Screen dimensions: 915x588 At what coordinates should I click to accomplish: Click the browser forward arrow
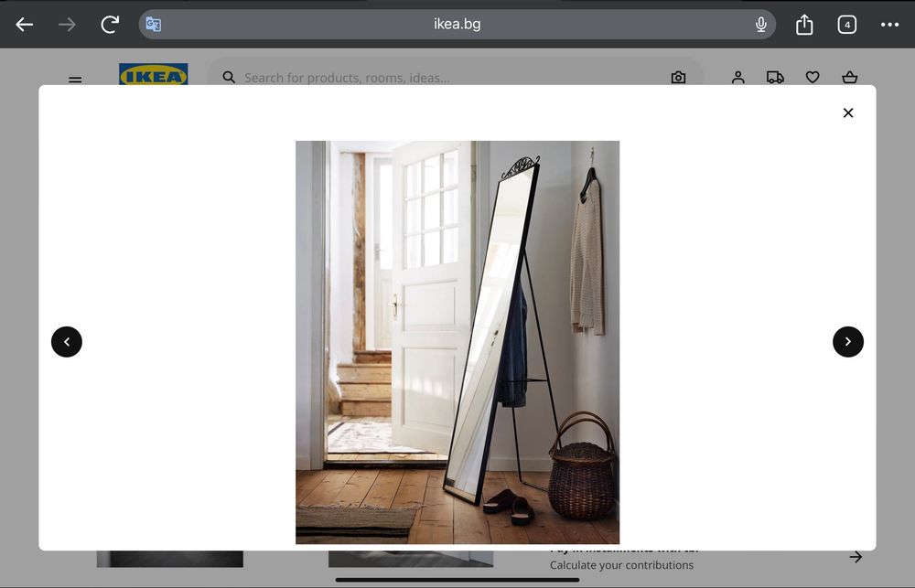pos(67,25)
